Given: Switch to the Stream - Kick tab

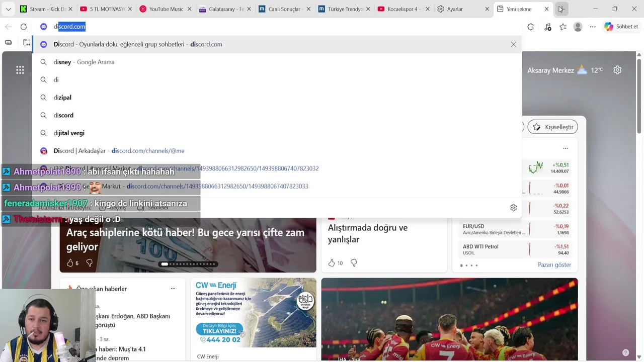Looking at the screenshot, I should click(x=46, y=9).
